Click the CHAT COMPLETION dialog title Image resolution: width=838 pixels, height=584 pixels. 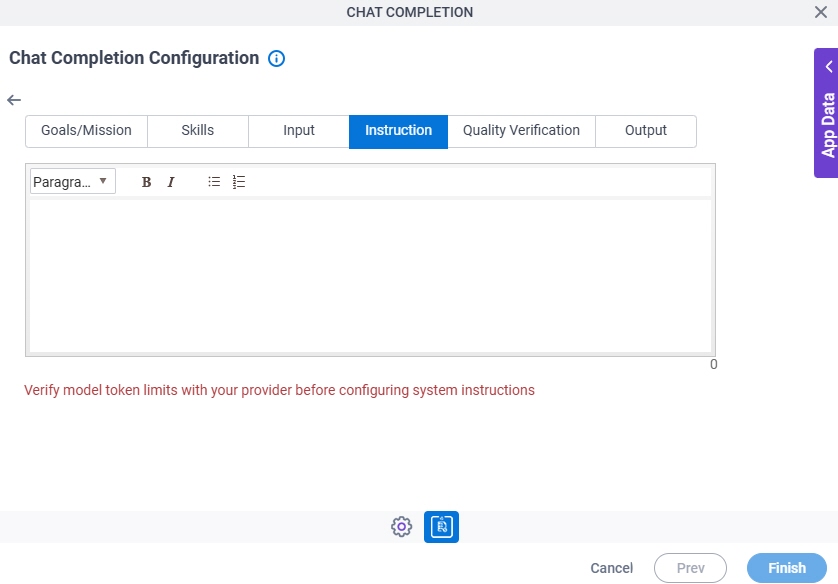(410, 12)
